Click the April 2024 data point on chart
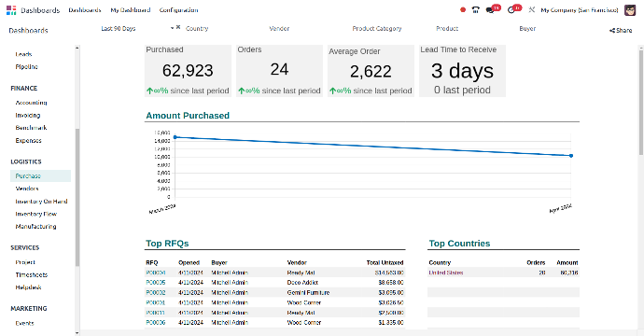 tap(571, 156)
